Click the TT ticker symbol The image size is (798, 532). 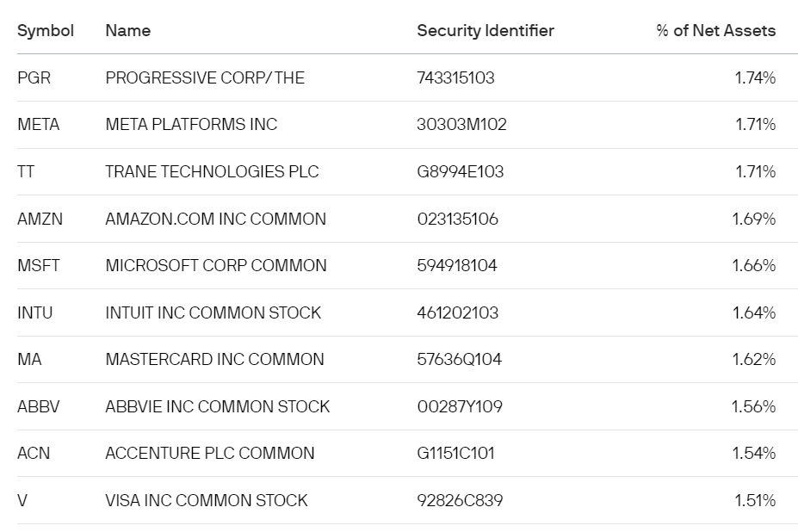click(x=26, y=171)
